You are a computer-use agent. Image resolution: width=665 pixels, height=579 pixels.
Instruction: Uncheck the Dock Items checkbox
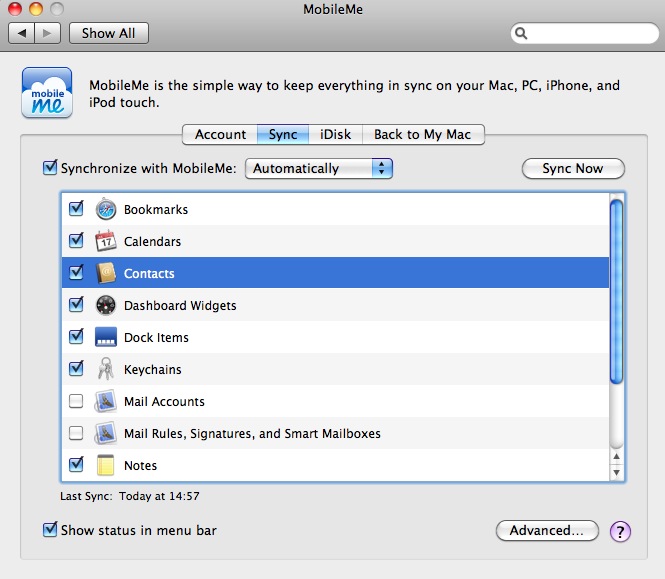click(x=76, y=336)
